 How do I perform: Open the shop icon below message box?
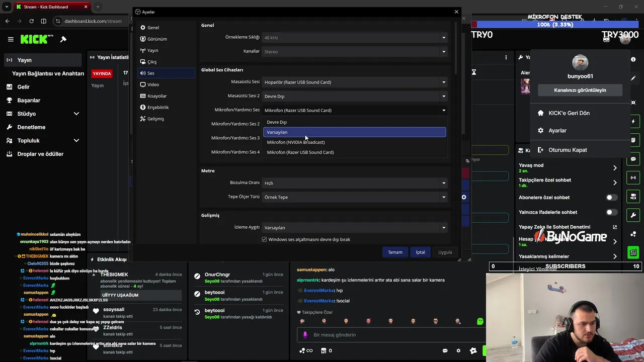tap(324, 351)
